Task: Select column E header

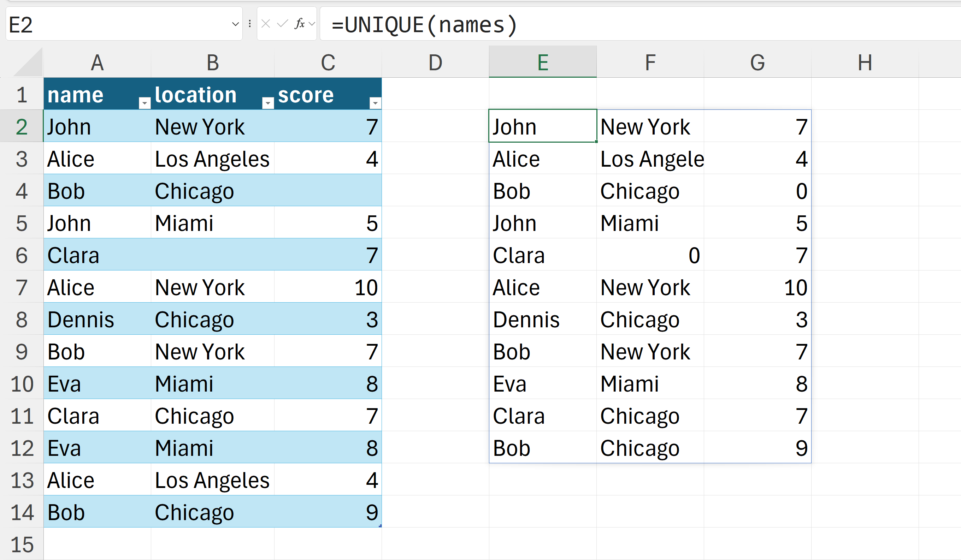Action: (x=543, y=62)
